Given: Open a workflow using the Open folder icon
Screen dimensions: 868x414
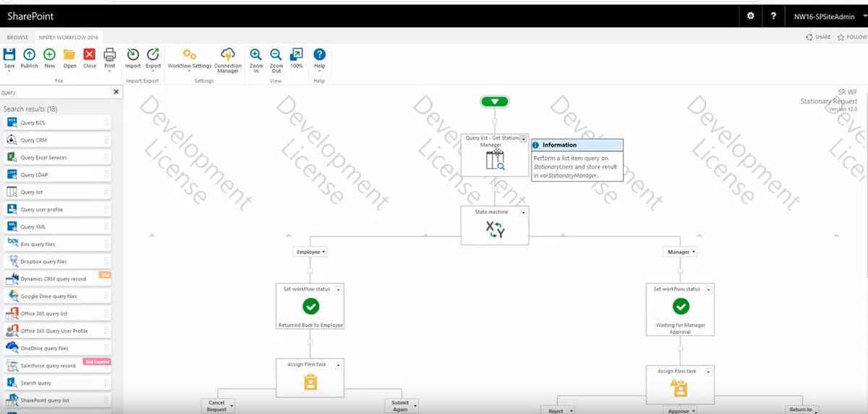Looking at the screenshot, I should (69, 54).
